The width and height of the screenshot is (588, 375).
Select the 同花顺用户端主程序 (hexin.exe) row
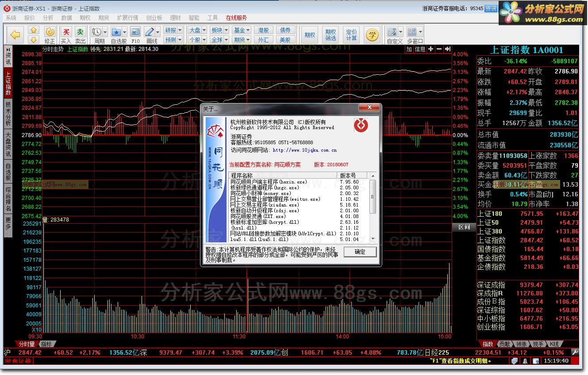[x=299, y=182]
